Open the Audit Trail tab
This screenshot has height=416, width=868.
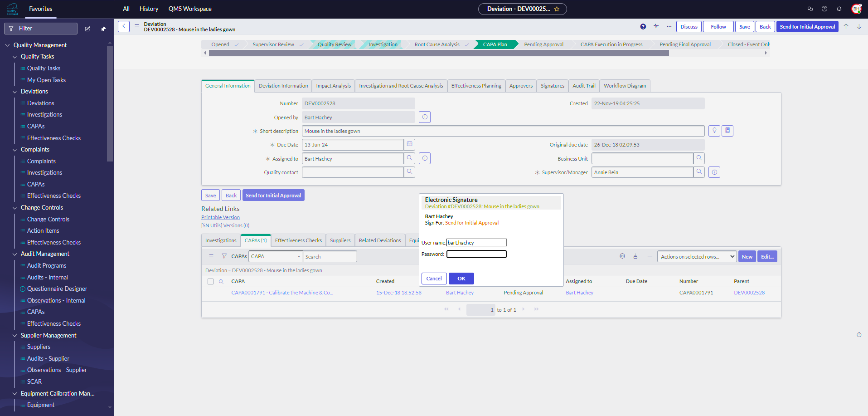tap(584, 86)
